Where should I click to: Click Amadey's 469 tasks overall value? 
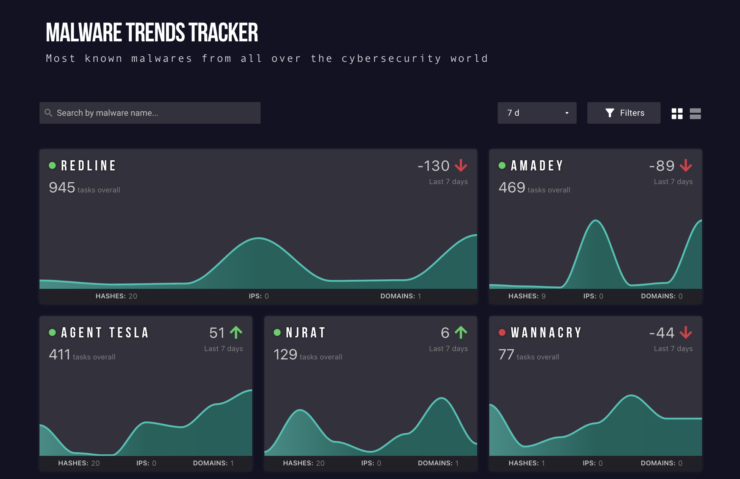click(534, 188)
